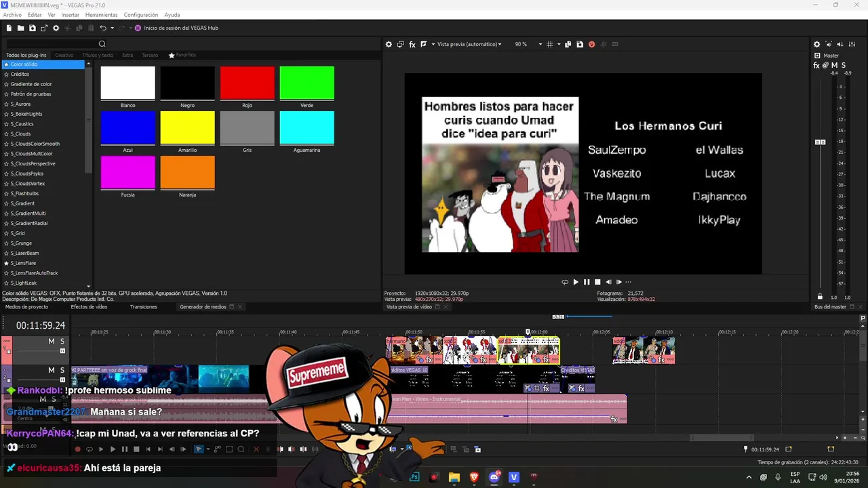The height and width of the screenshot is (488, 868).
Task: Select clip thumbnail at right of track one
Action: click(x=644, y=350)
